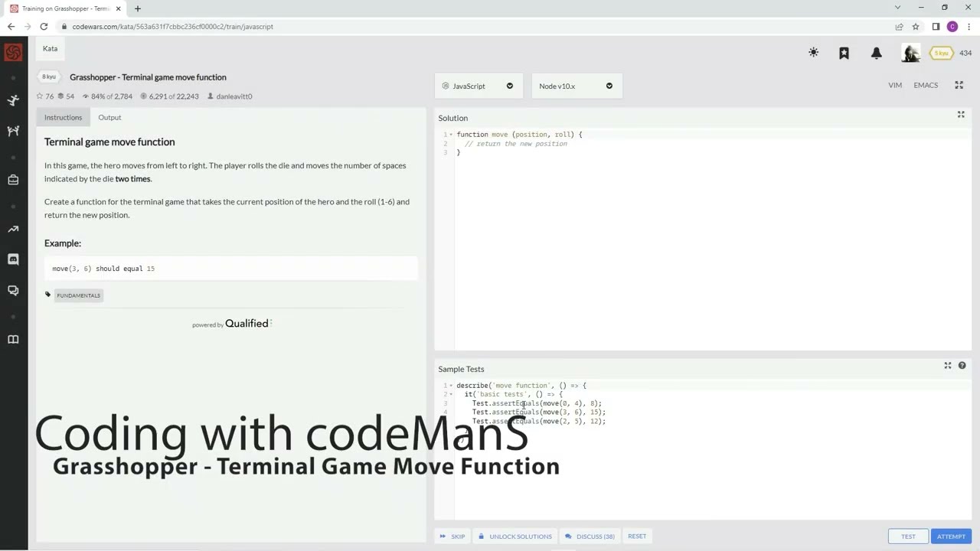Open the docs book sidebar icon
This screenshot has height=551, width=980.
pos(13,339)
